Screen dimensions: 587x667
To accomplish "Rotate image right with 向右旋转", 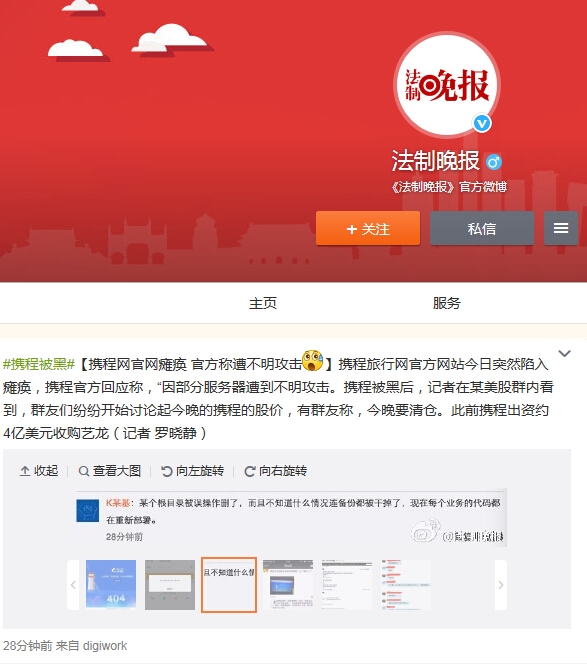I will [x=275, y=471].
